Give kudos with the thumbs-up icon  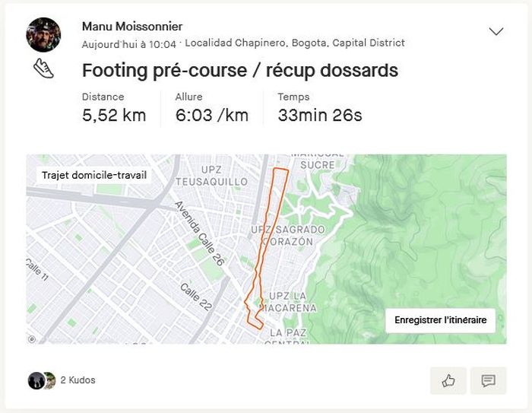click(448, 380)
